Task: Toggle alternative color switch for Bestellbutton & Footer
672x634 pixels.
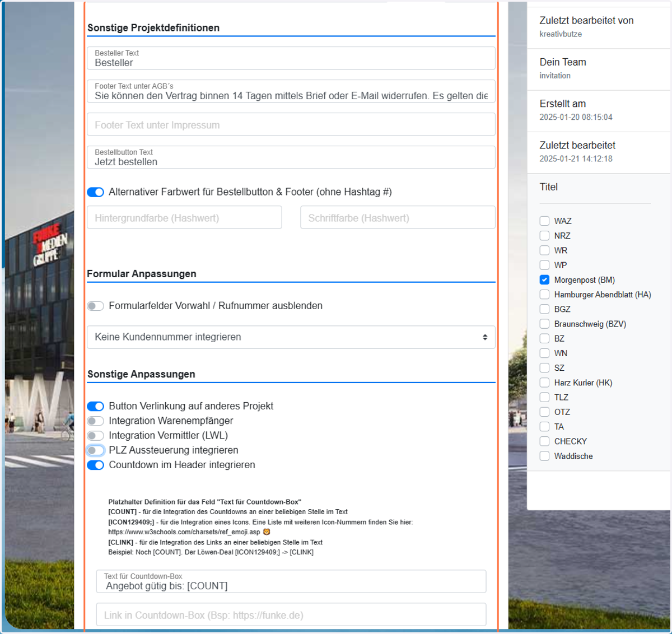Action: (x=96, y=192)
